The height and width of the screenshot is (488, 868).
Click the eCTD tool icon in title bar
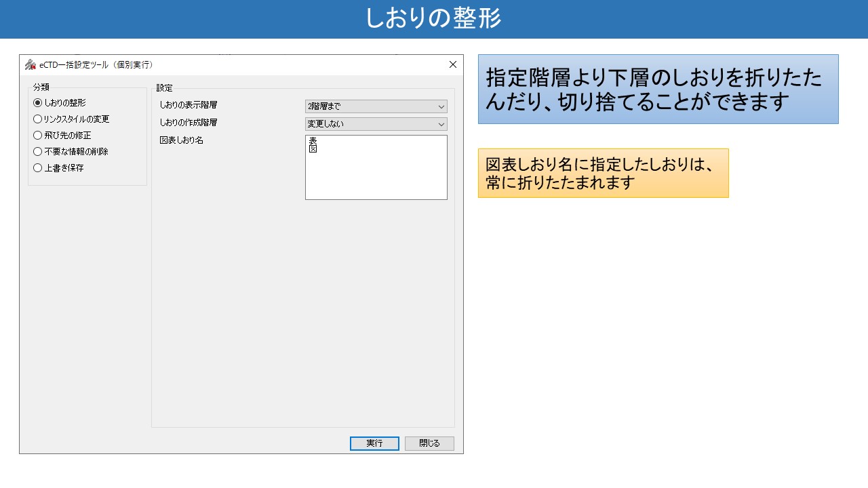point(31,65)
